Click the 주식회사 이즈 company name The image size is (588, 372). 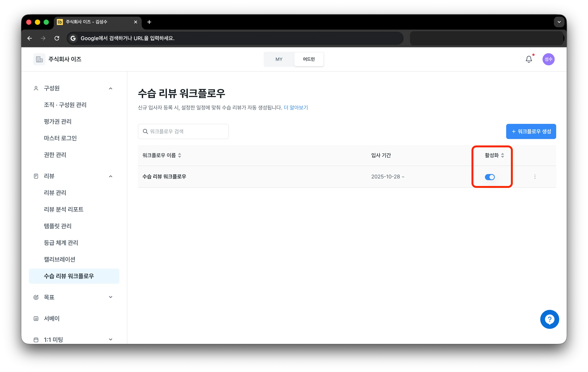(65, 59)
